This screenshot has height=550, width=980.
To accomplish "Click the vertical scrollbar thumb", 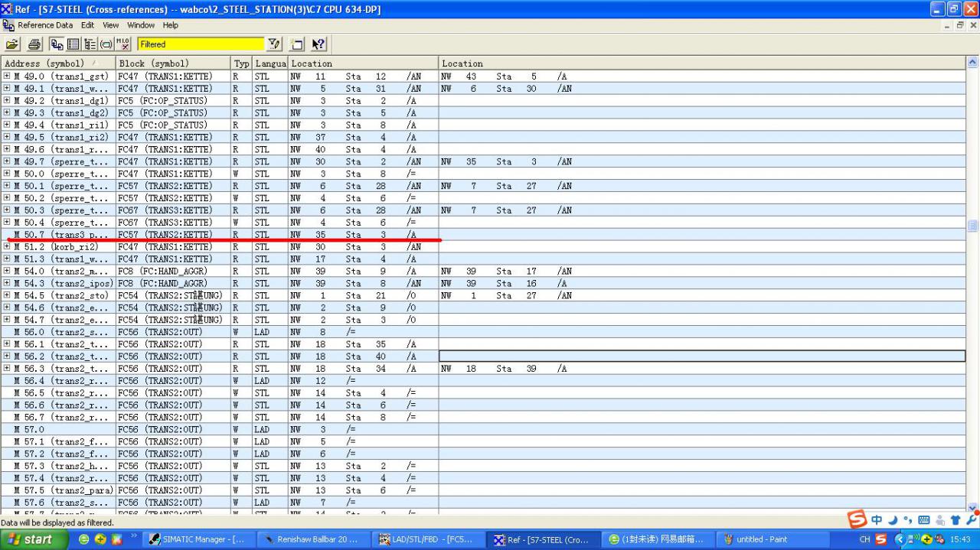I will click(973, 226).
